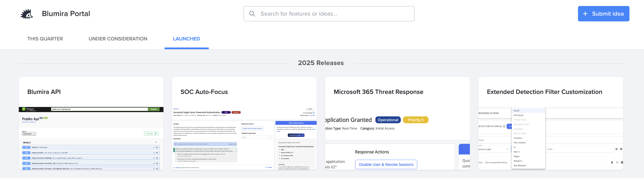Click the Submit idea button
644x178 pixels.
click(x=603, y=14)
